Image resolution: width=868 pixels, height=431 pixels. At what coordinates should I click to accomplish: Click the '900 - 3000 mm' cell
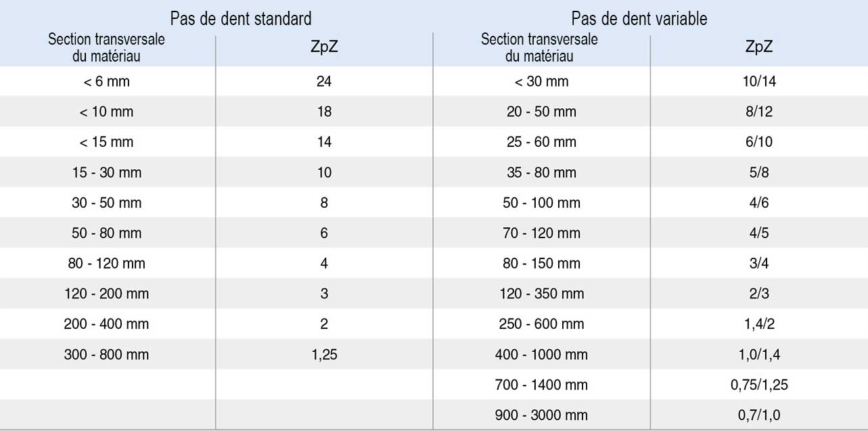tap(541, 415)
